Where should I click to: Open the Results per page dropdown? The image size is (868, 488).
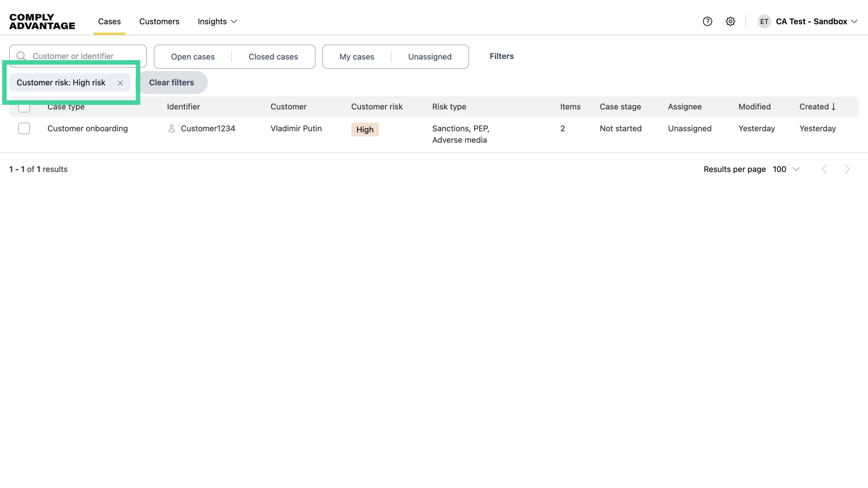[786, 169]
